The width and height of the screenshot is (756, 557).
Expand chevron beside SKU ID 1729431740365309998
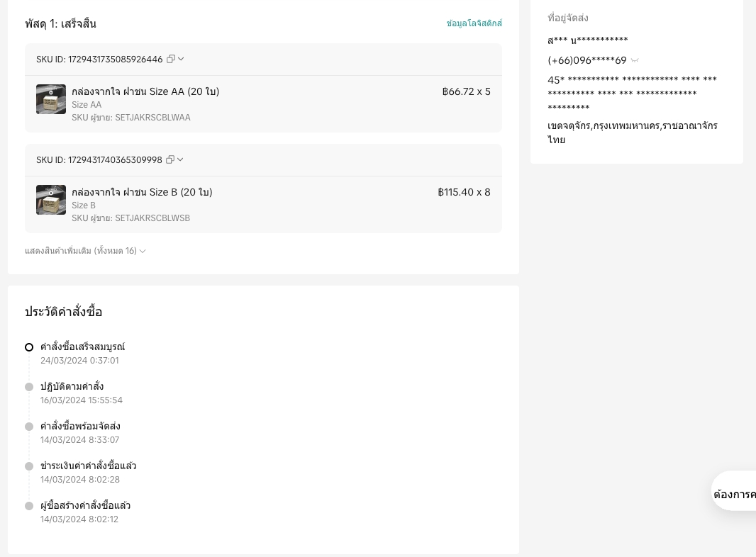click(x=180, y=159)
